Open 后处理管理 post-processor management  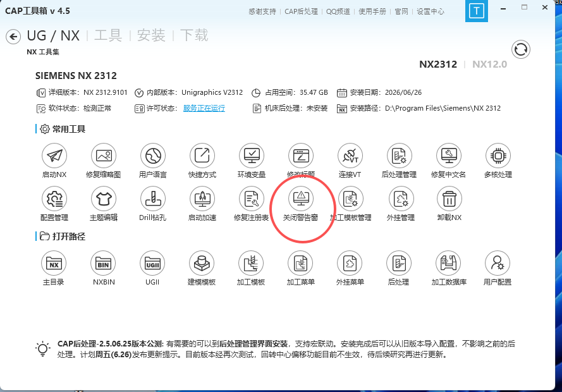coord(400,156)
